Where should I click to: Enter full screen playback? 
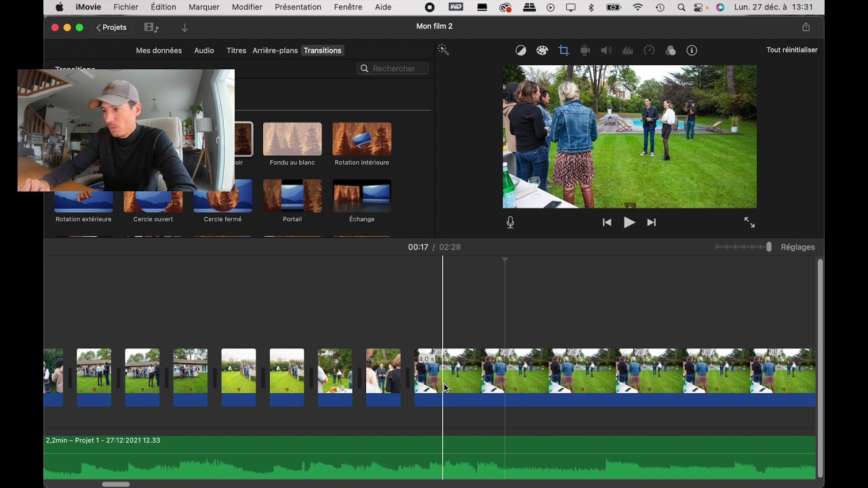click(749, 222)
